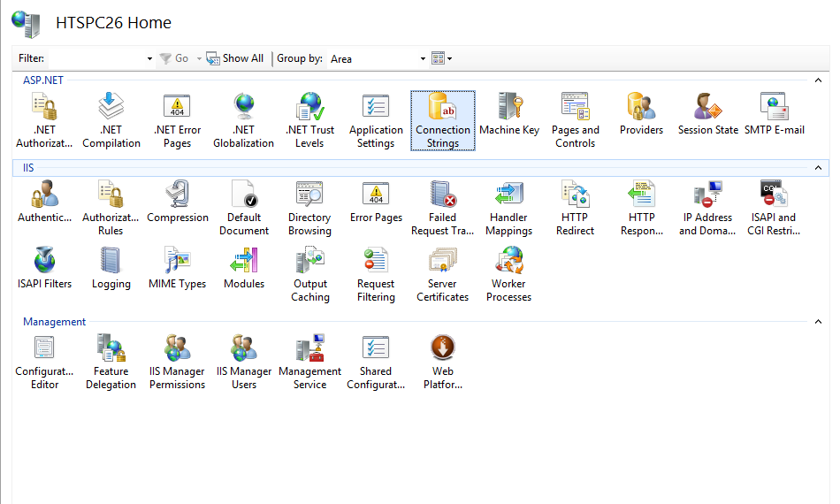Focus the Filter text field
This screenshot has width=840, height=504.
96,58
